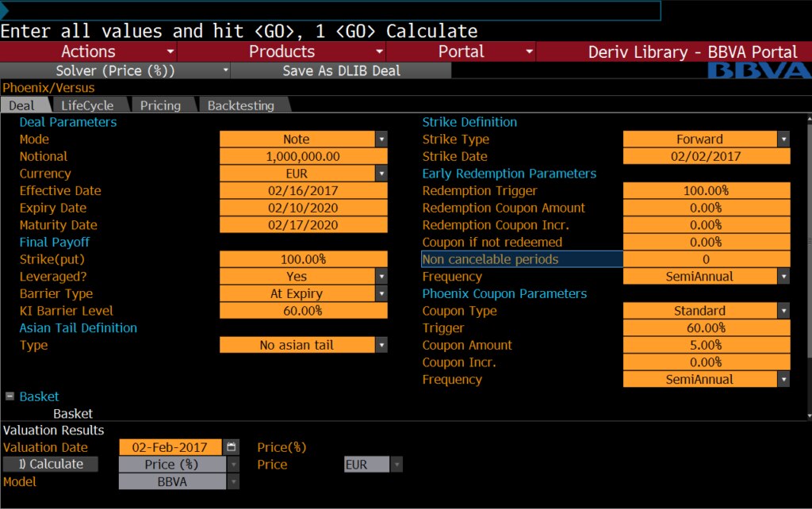Switch to the LifeCycle tab

[87, 105]
